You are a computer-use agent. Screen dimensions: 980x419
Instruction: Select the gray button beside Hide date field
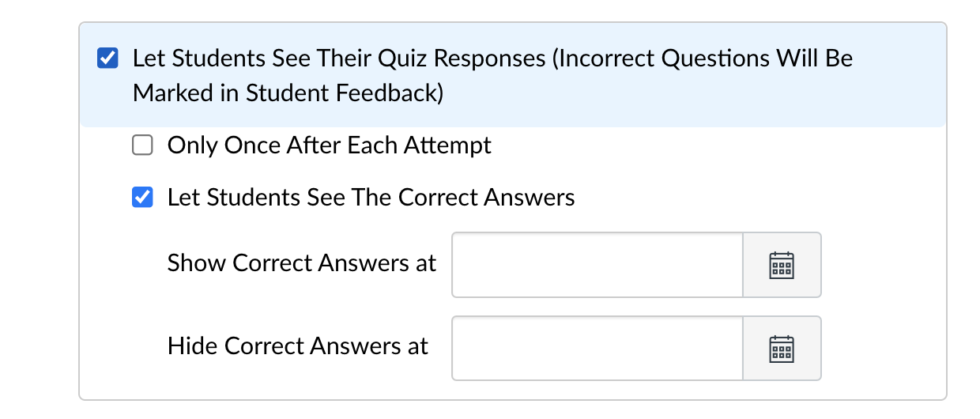[782, 349]
